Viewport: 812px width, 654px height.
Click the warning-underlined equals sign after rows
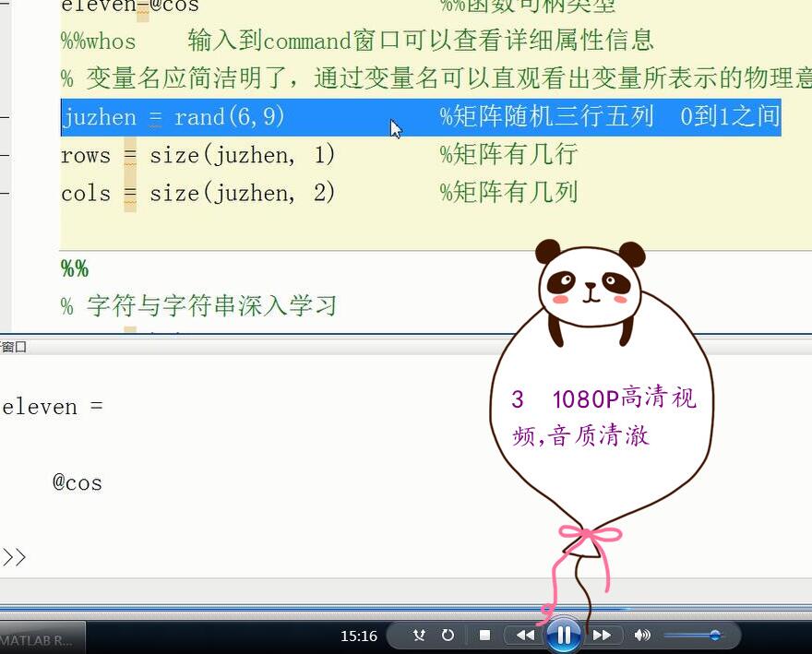130,156
